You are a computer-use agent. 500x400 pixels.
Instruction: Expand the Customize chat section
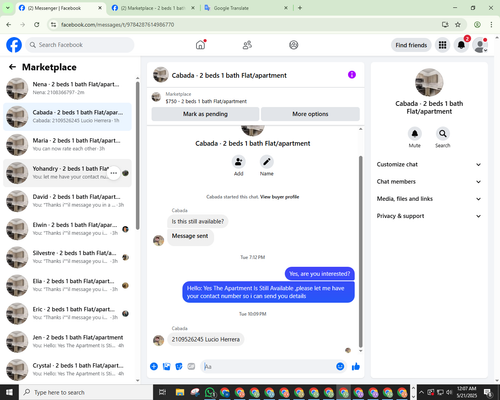[x=429, y=164]
